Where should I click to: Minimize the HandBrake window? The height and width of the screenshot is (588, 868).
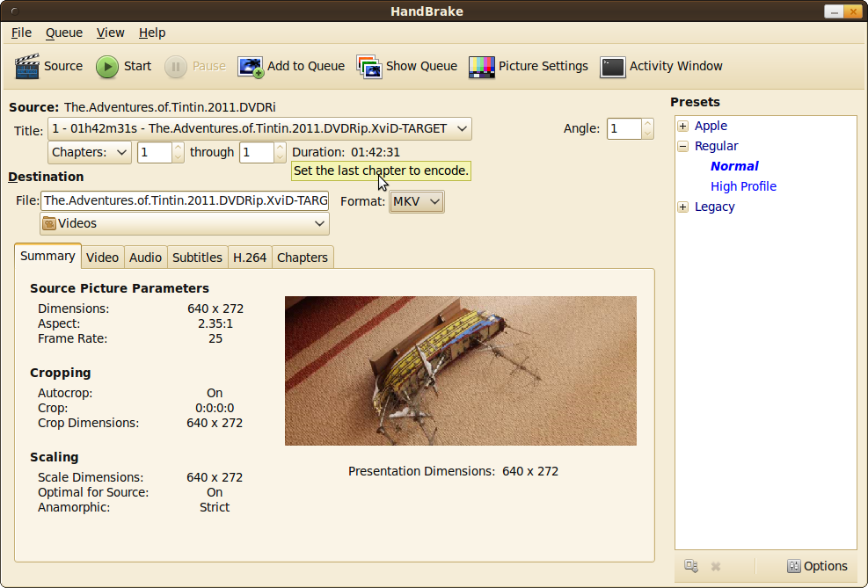point(834,11)
